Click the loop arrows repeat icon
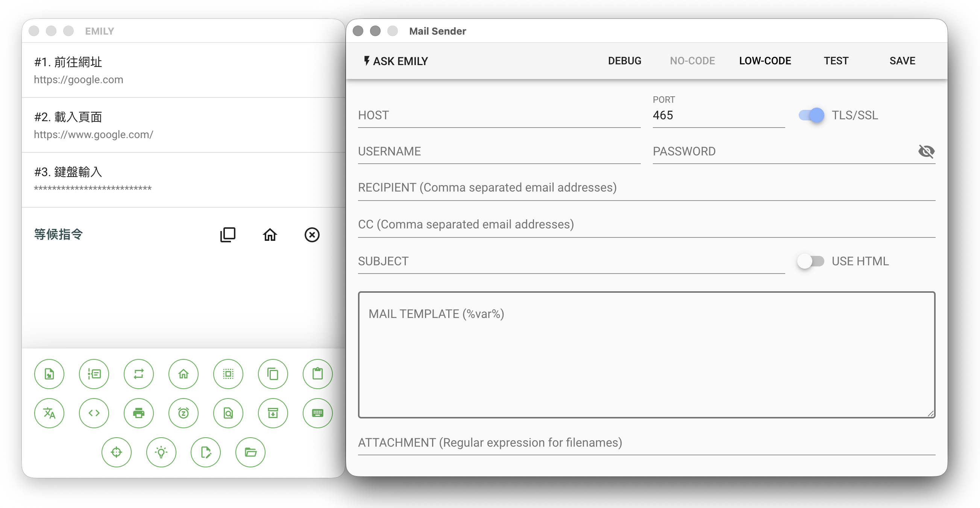980x508 pixels. tap(138, 374)
